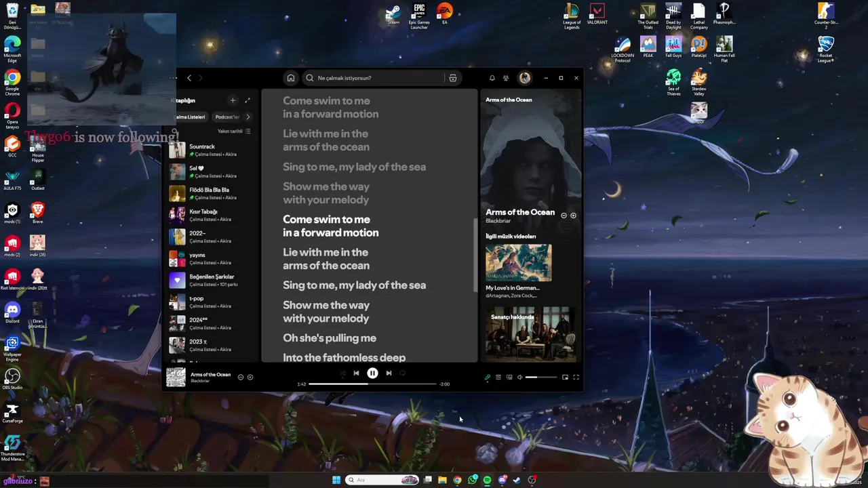Open the miniplayer

click(565, 377)
